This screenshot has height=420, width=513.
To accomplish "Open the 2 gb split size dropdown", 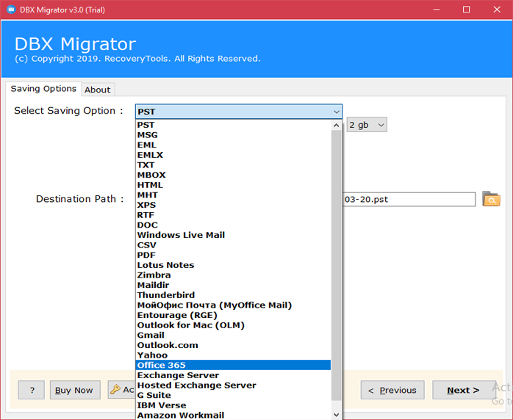I will pos(367,125).
